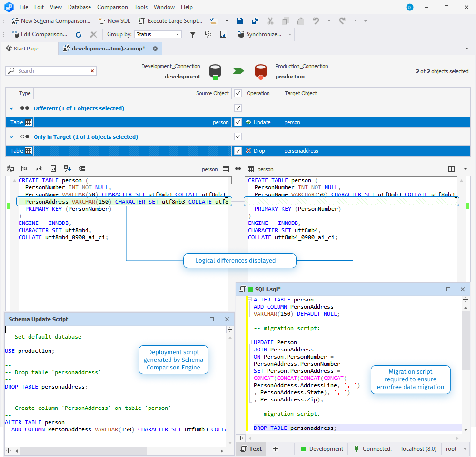Viewport: 476px width, 457px height.
Task: Clear the search field with red X
Action: coord(92,71)
